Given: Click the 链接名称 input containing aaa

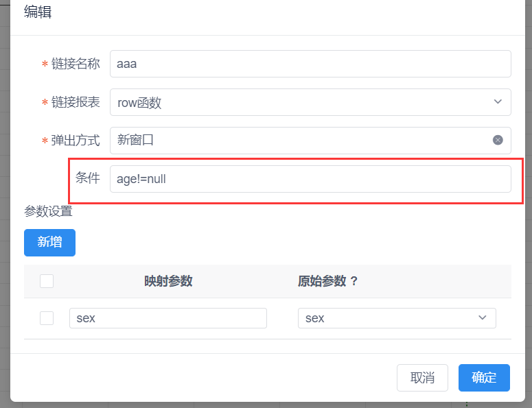Looking at the screenshot, I should click(x=310, y=64).
